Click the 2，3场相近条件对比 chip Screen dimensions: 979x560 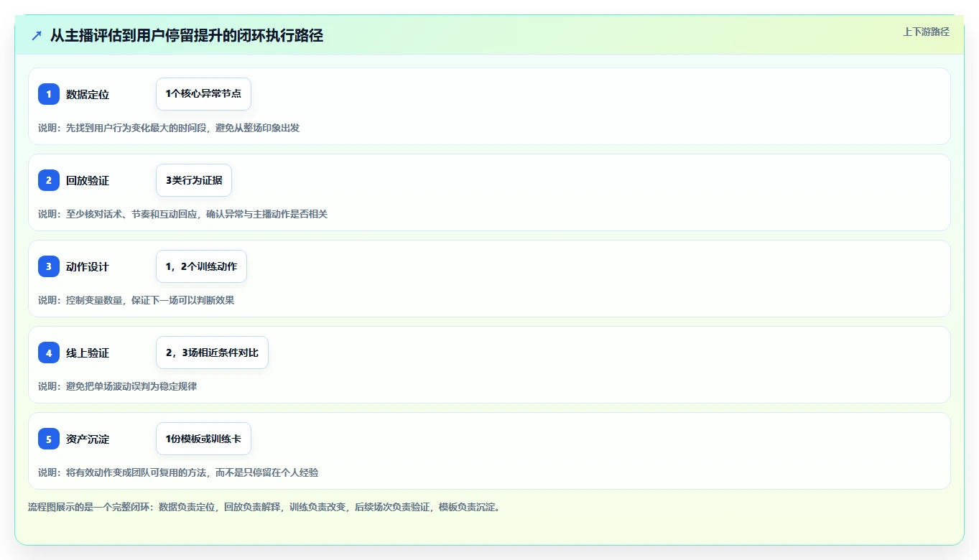pos(212,353)
